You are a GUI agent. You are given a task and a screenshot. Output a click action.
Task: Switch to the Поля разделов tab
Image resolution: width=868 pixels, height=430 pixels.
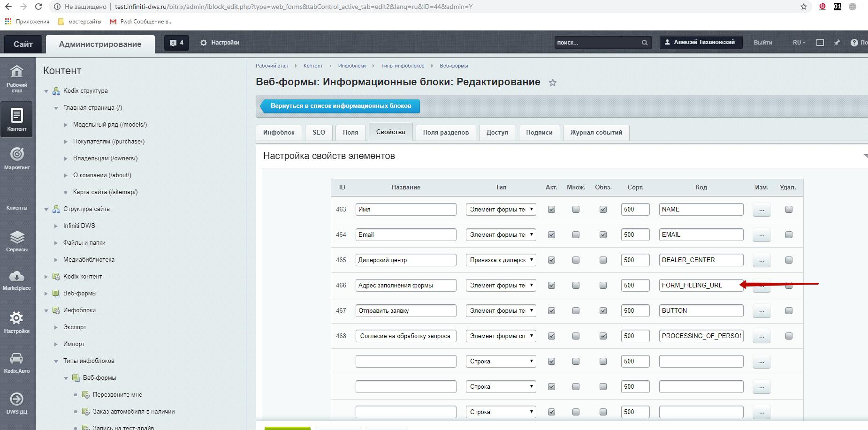[446, 133]
